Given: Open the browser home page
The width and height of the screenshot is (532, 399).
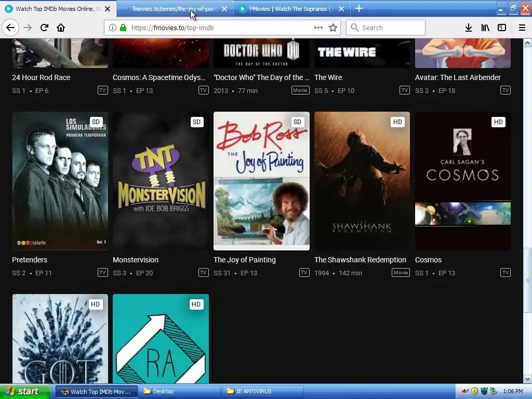Looking at the screenshot, I should click(61, 28).
